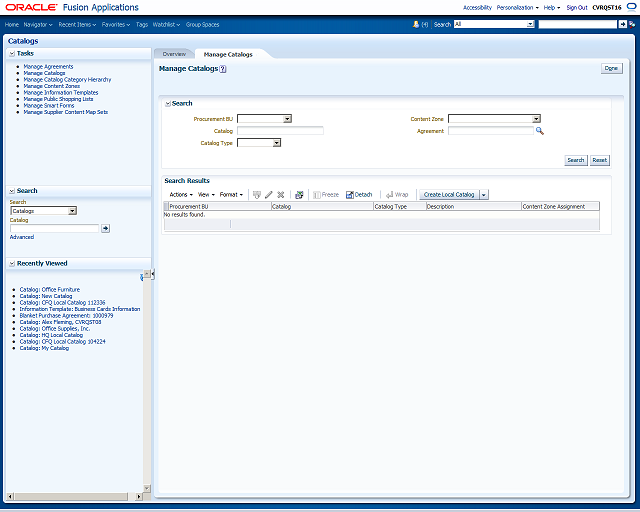
Task: Click the Delete X icon in results toolbar
Action: tap(280, 195)
